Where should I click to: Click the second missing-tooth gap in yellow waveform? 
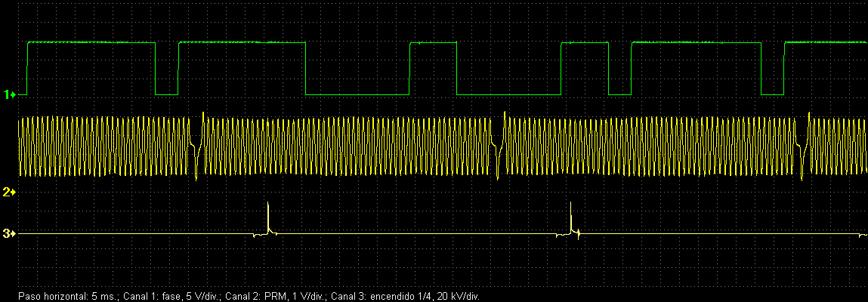[501, 146]
